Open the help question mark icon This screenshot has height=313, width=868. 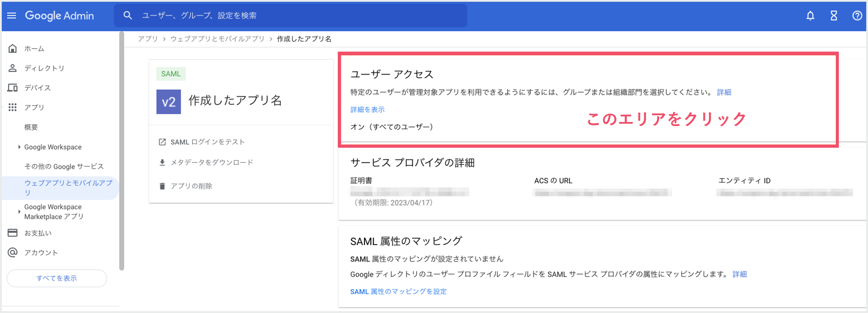point(857,16)
